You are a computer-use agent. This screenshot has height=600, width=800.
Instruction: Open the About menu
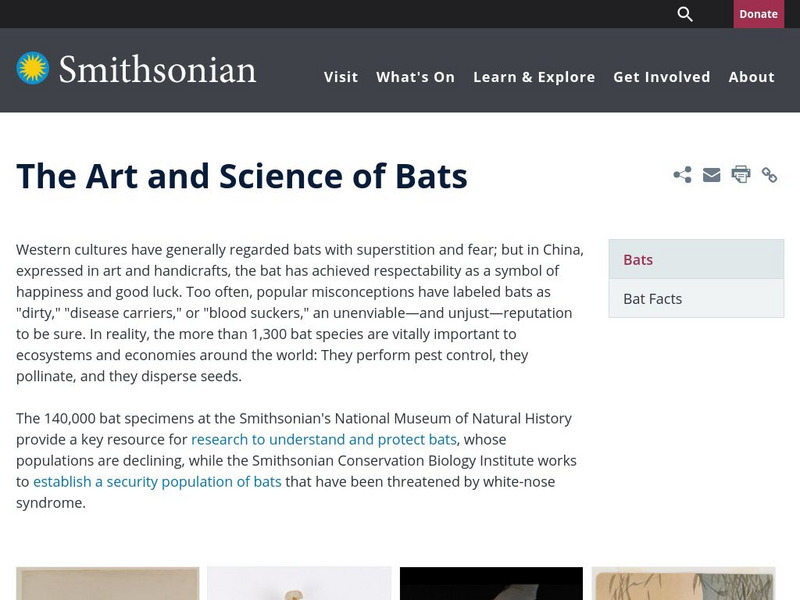[x=751, y=76]
